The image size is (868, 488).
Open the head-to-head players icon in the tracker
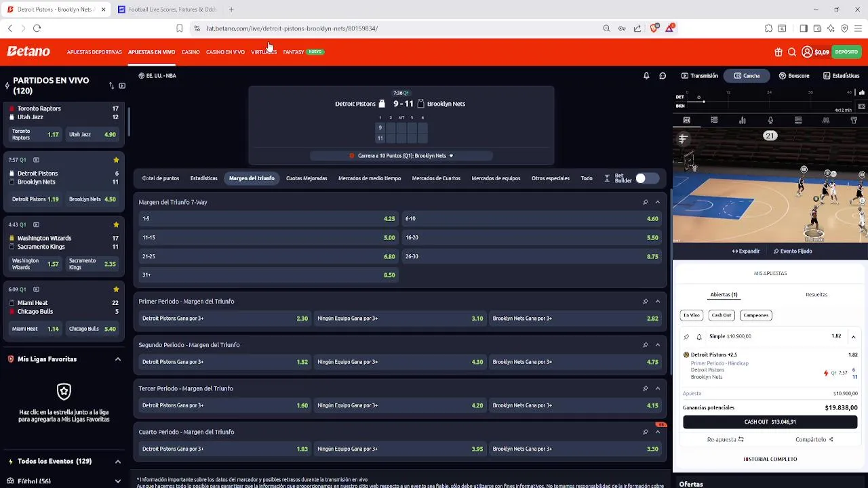826,121
